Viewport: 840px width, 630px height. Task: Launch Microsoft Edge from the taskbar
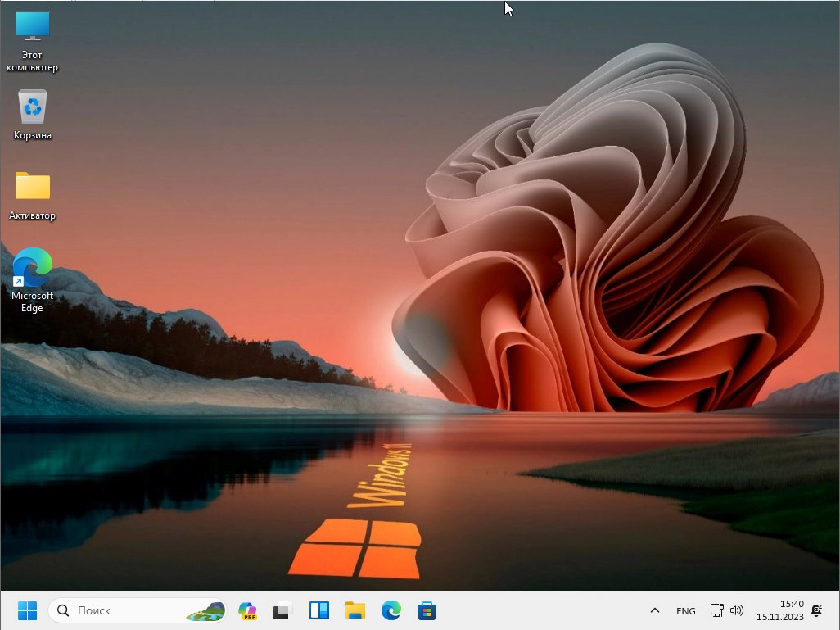pyautogui.click(x=391, y=610)
